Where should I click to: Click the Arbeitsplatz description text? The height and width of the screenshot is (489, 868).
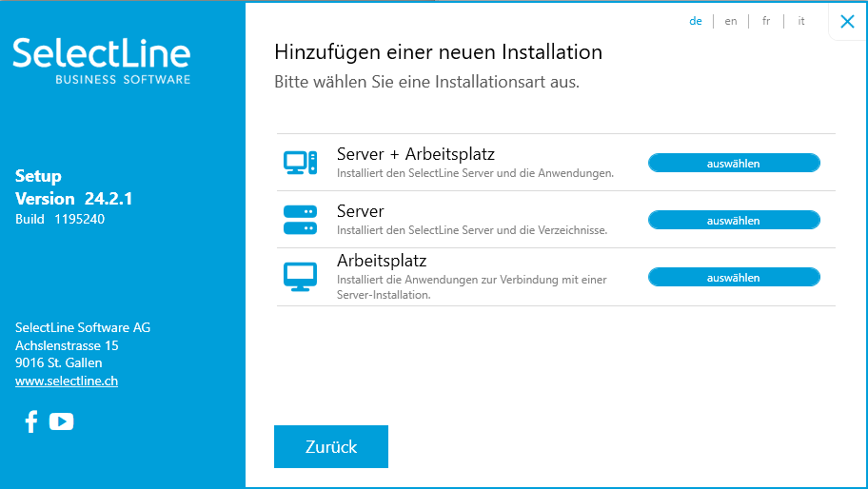pyautogui.click(x=472, y=287)
